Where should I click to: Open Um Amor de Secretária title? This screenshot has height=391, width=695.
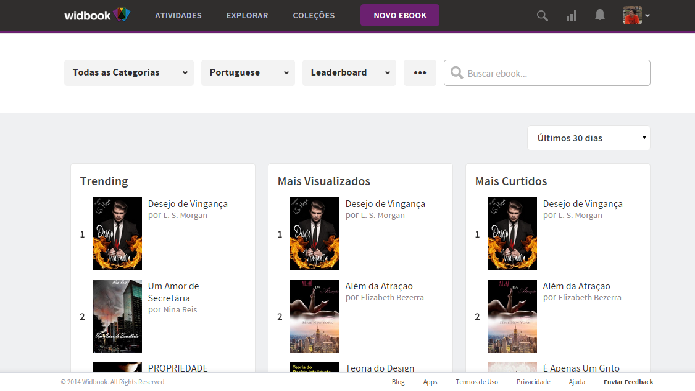click(x=173, y=292)
